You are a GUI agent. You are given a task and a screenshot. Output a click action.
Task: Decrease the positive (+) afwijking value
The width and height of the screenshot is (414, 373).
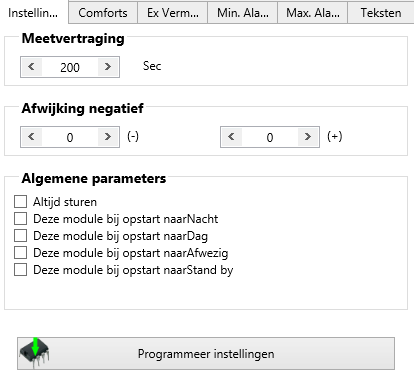click(231, 137)
